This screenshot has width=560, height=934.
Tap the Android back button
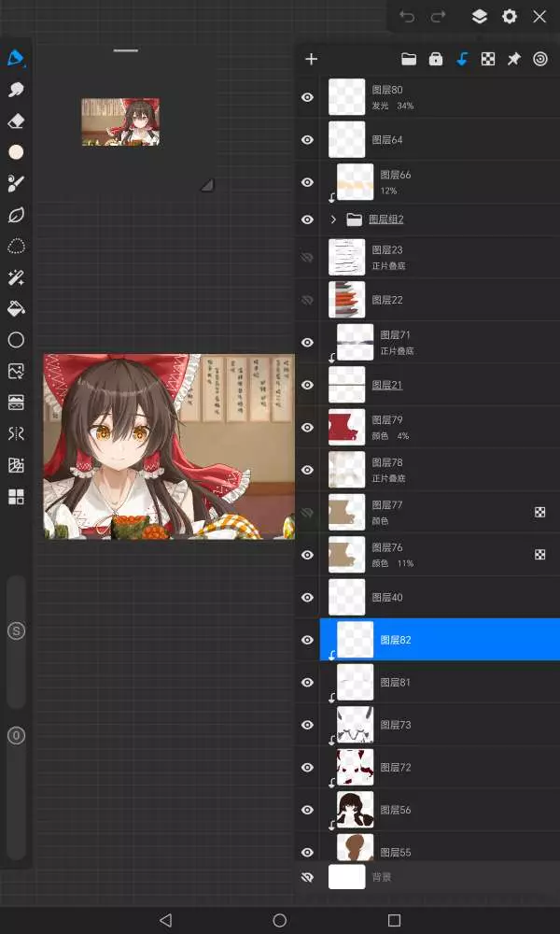166,920
